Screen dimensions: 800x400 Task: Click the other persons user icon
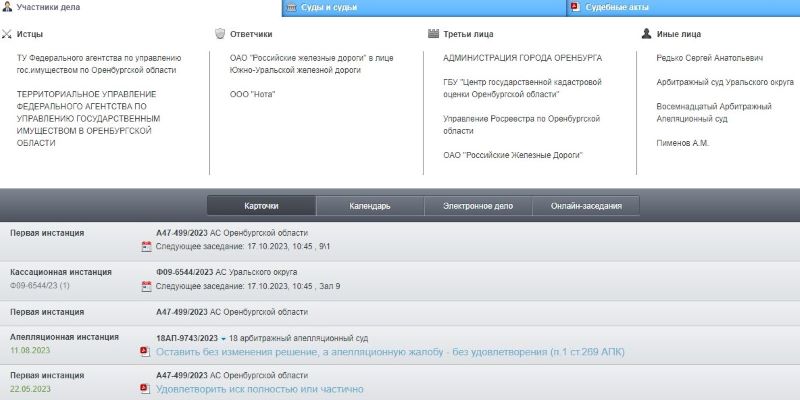click(647, 34)
